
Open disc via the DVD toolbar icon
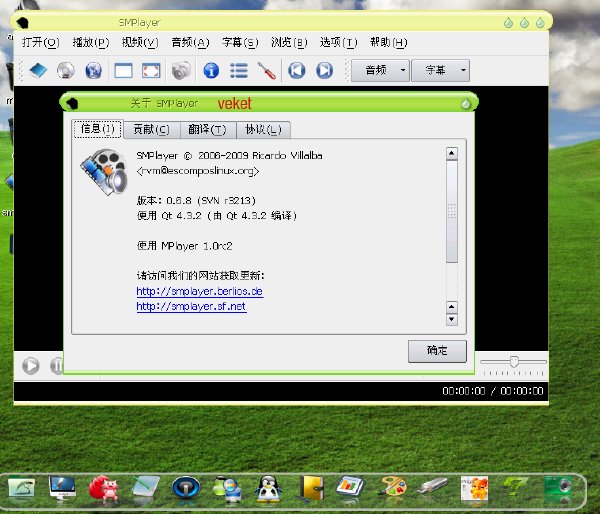click(66, 70)
